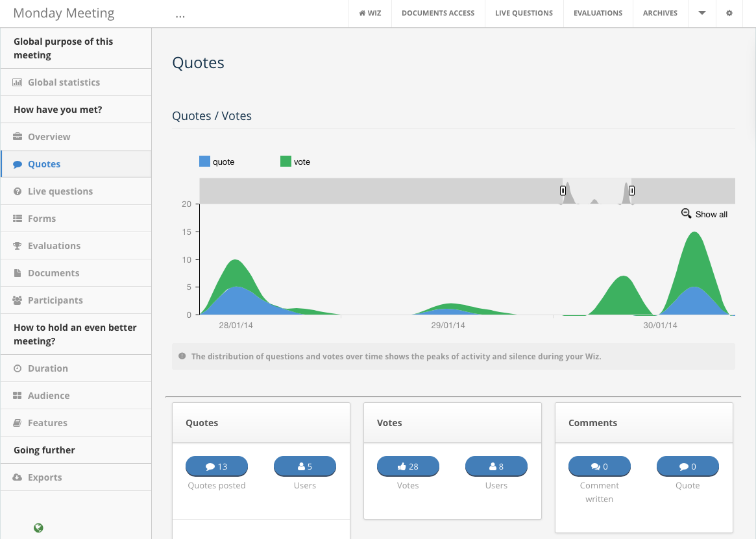Open Documents Access in the top menu

click(x=438, y=13)
